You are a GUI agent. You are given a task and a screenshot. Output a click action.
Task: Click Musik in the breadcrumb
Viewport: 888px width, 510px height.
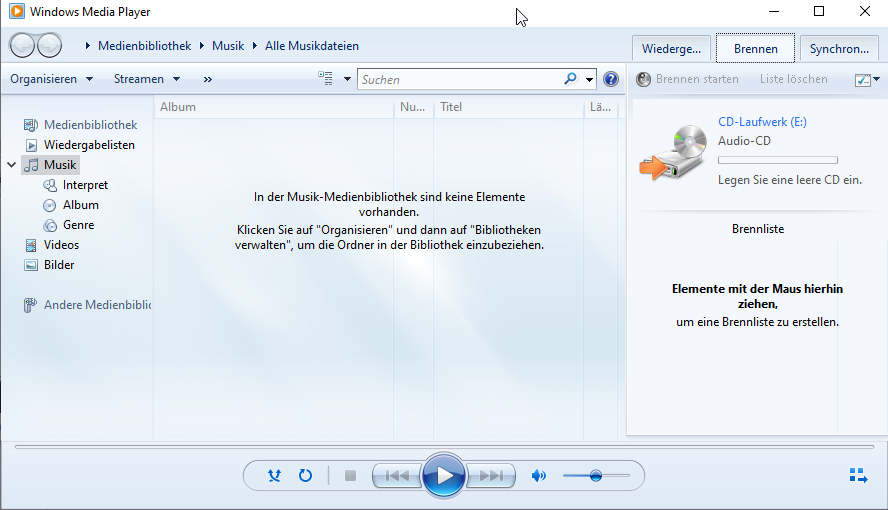[228, 46]
